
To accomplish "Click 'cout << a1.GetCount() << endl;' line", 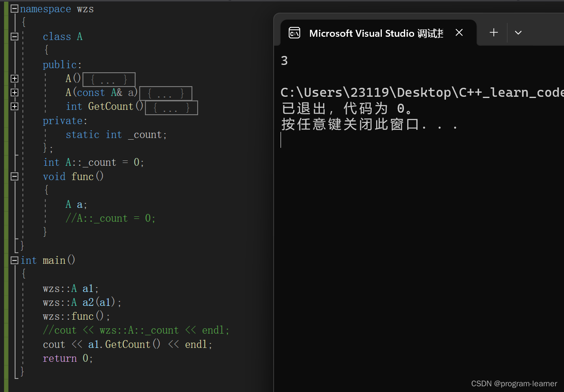I will pyautogui.click(x=127, y=345).
